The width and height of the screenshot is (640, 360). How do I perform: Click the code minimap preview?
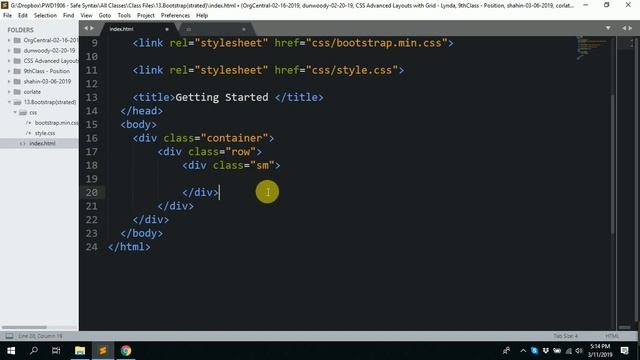point(592,47)
